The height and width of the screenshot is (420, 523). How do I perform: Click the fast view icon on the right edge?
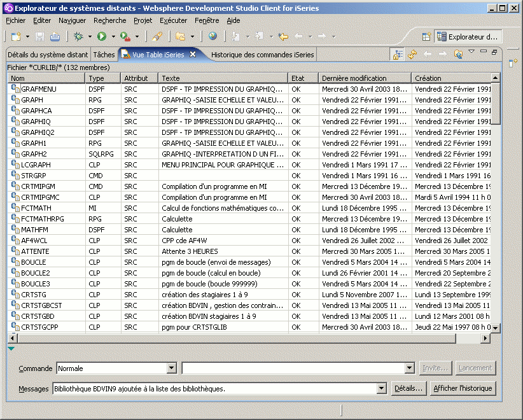point(513,63)
